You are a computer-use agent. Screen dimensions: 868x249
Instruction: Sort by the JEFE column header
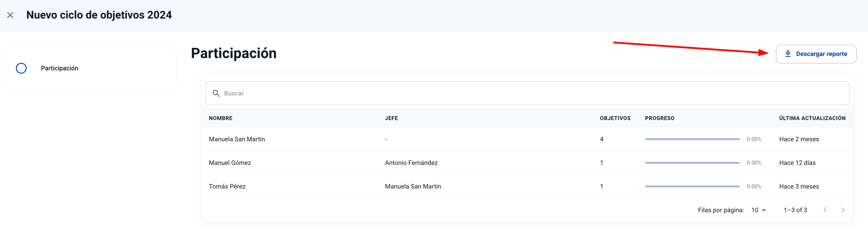point(391,118)
